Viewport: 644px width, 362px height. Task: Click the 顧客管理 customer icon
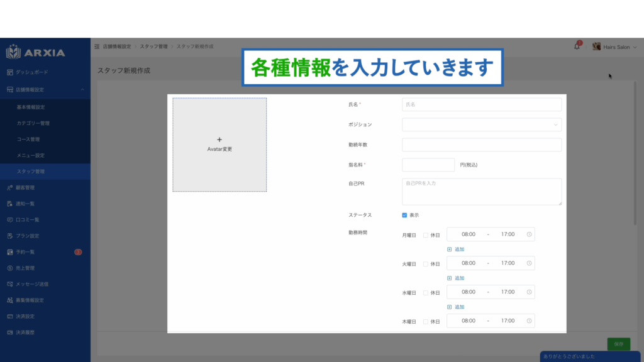[10, 187]
